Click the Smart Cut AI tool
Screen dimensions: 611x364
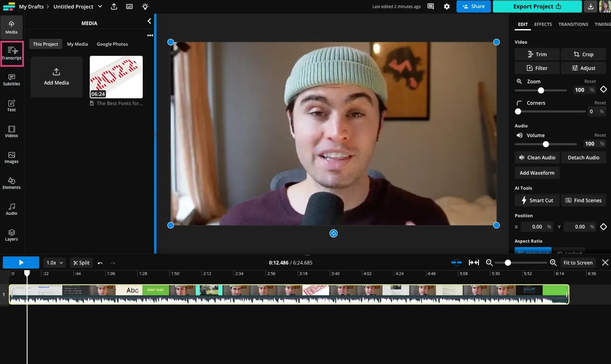(x=537, y=200)
